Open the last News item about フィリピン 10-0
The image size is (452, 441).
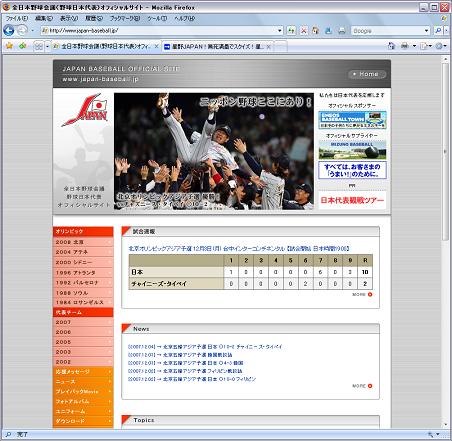tap(192, 379)
